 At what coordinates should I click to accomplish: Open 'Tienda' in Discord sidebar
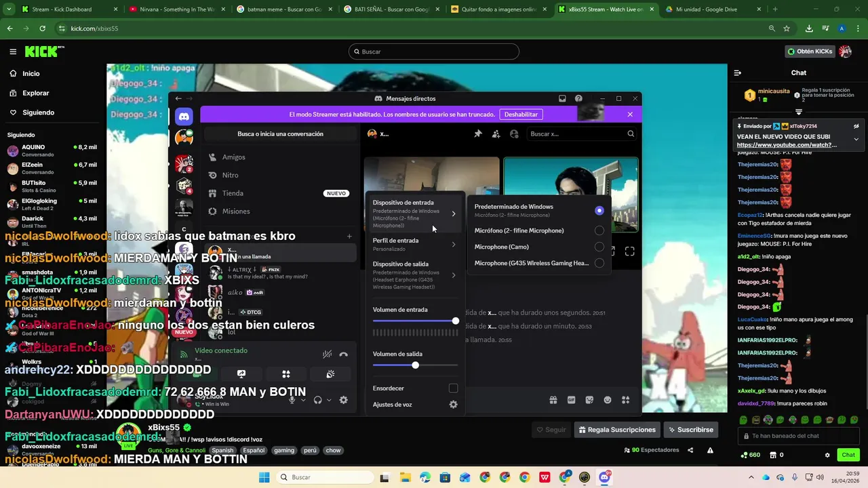(x=280, y=193)
